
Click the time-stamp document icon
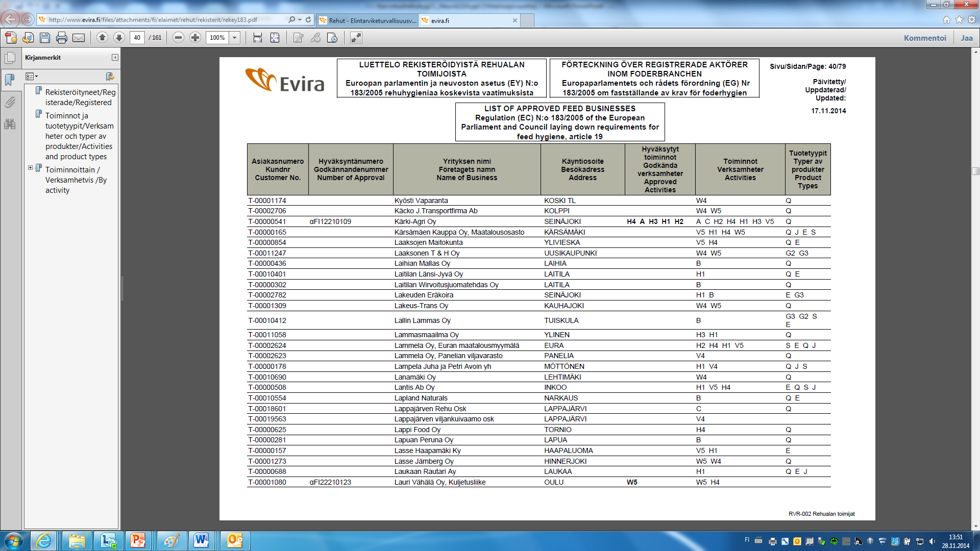[x=332, y=38]
